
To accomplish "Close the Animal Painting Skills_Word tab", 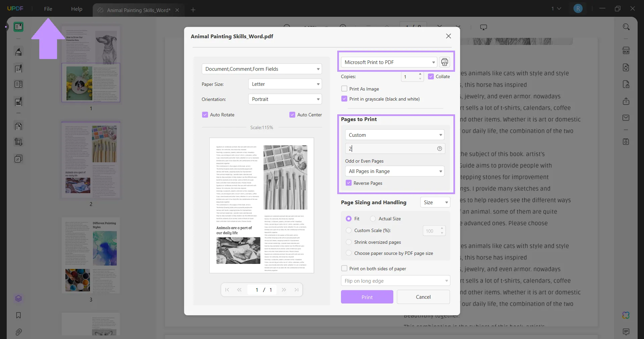I will (177, 10).
